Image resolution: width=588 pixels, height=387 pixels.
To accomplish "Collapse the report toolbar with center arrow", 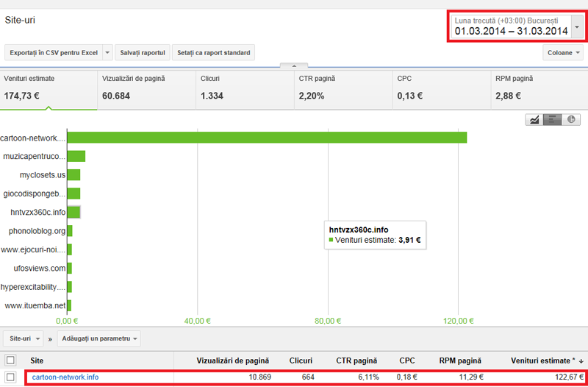I will click(x=294, y=65).
